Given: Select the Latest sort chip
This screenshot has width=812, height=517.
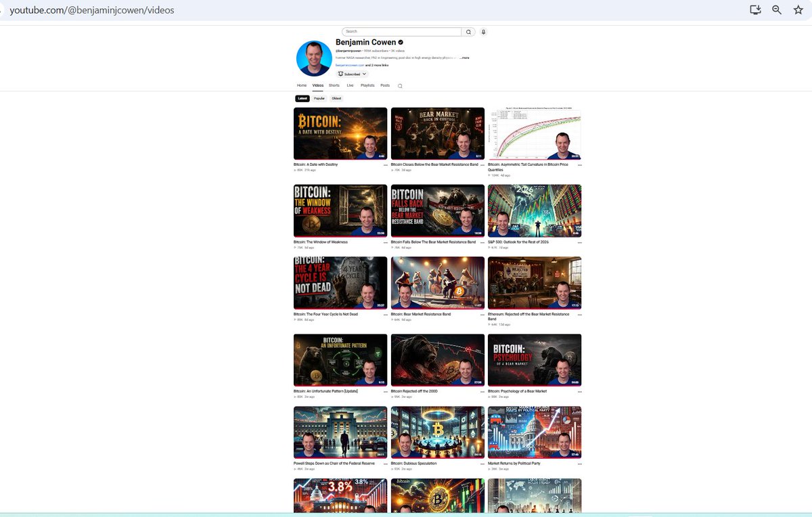Looking at the screenshot, I should pyautogui.click(x=302, y=99).
